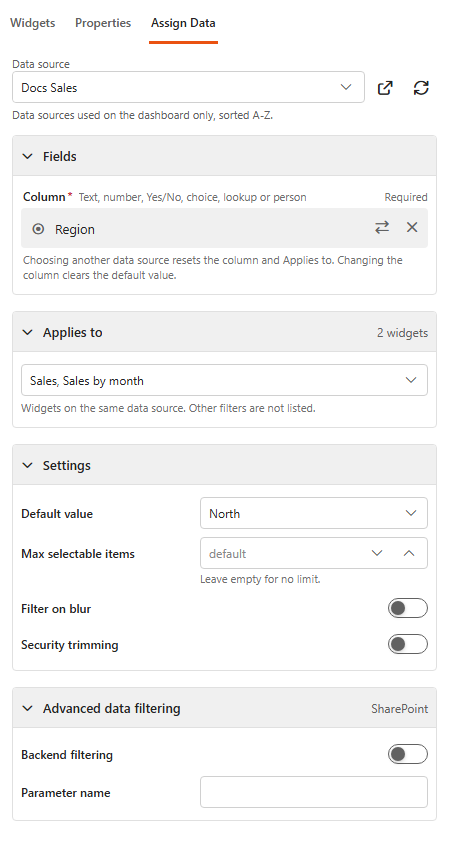
Task: Increase Max selectable items value
Action: coord(409,553)
